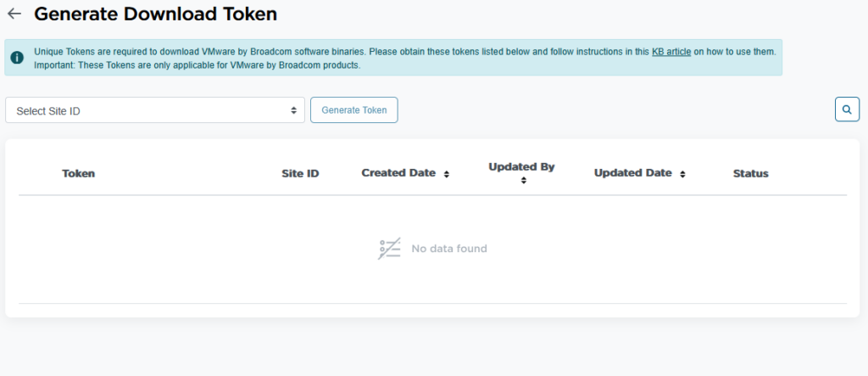Click the Select Site ID dropdown arrow

coord(293,110)
